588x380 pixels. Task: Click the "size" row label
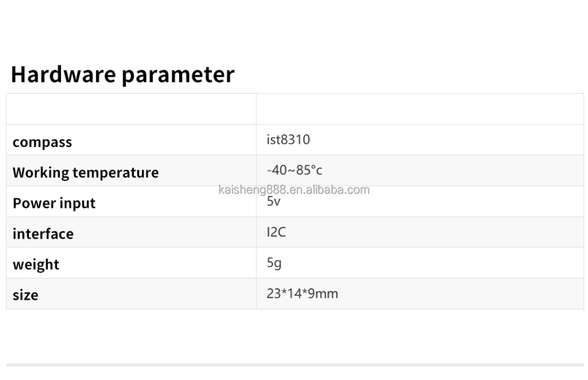(x=26, y=295)
